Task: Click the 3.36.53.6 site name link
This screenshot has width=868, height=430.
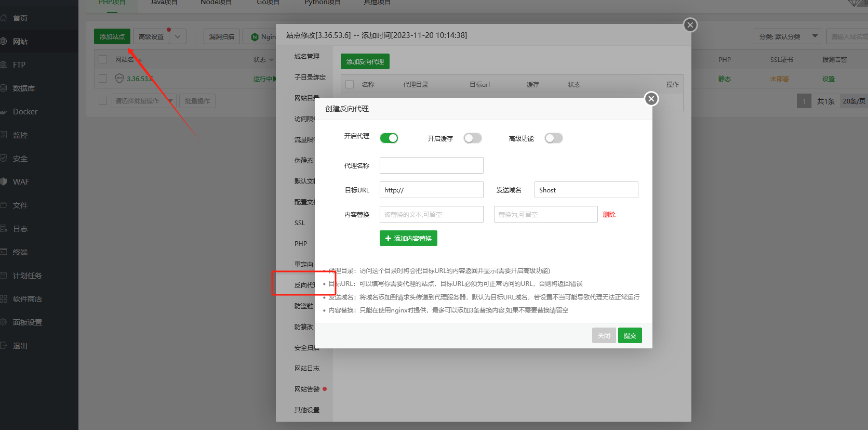Action: click(140, 79)
